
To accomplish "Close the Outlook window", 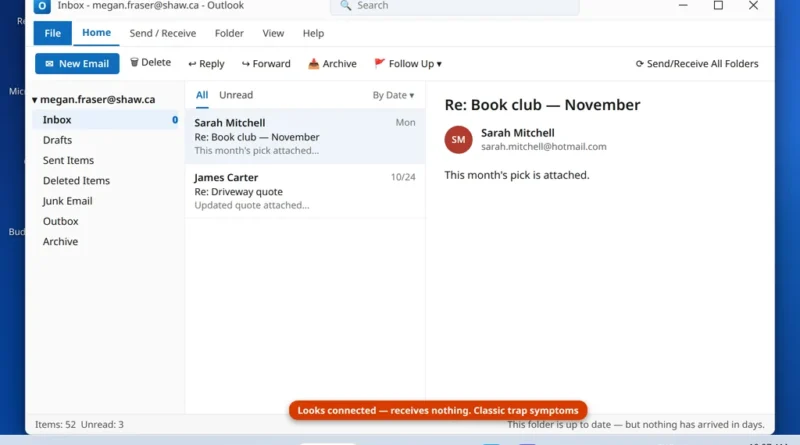I will tap(753, 6).
